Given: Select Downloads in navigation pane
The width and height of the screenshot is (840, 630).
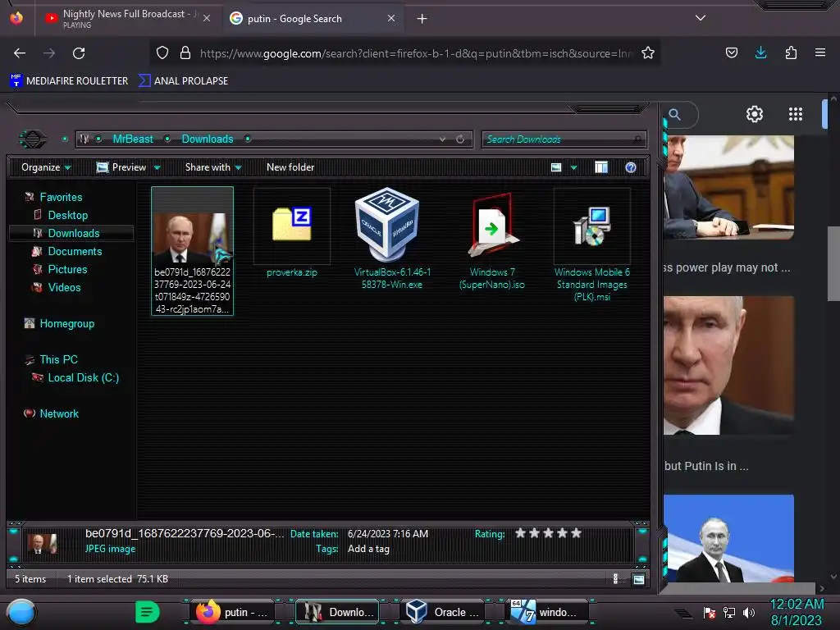Looking at the screenshot, I should coord(71,233).
